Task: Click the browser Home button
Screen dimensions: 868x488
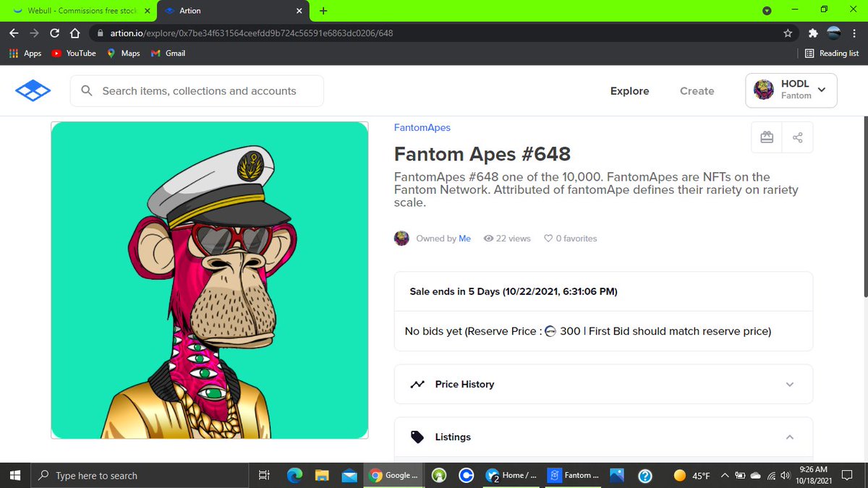Action: tap(74, 33)
